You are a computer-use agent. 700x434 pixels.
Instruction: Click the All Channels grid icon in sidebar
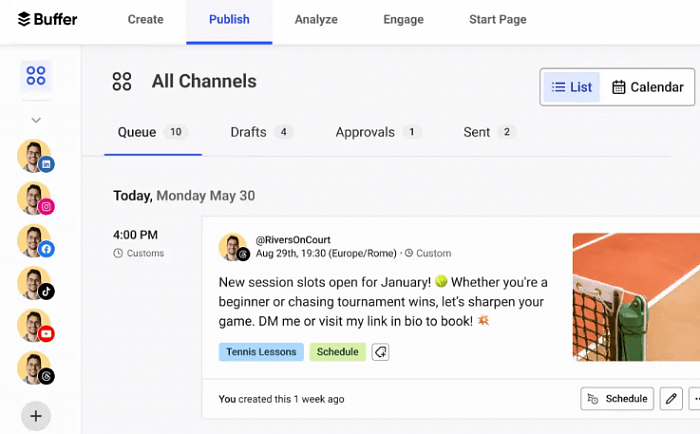(x=36, y=76)
